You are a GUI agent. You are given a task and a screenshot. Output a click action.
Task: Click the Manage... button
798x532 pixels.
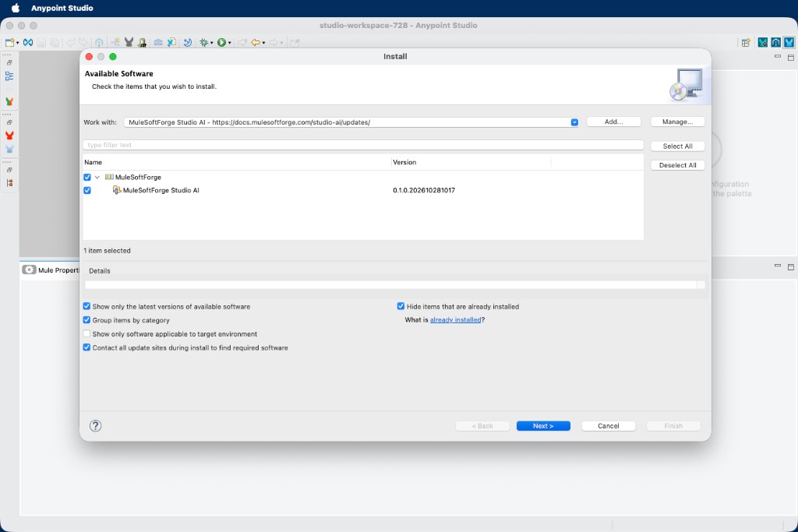point(677,122)
